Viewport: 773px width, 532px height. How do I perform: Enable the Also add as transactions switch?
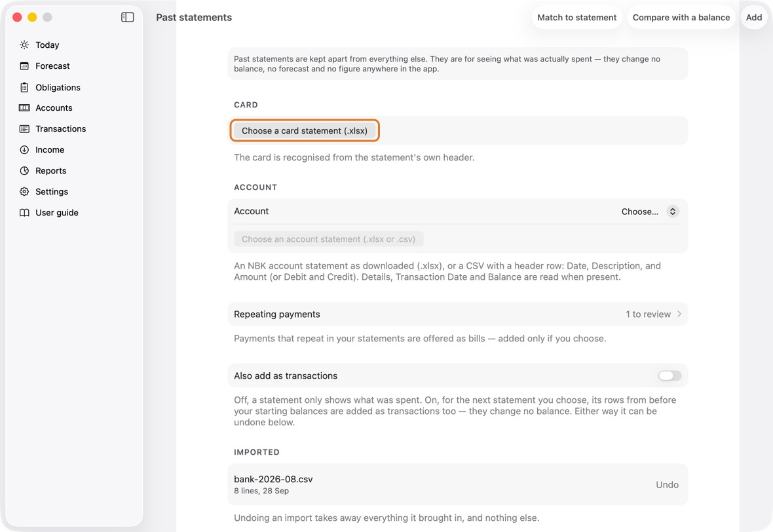pos(669,375)
